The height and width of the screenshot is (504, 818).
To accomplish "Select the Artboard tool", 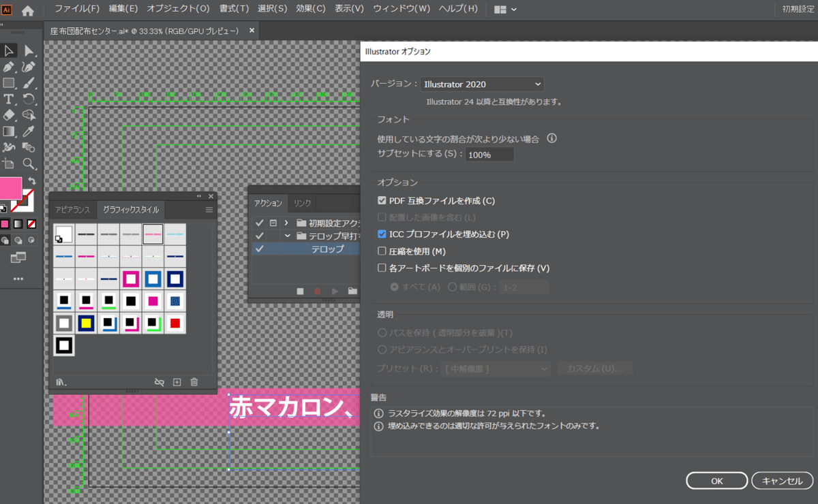I will 9,163.
